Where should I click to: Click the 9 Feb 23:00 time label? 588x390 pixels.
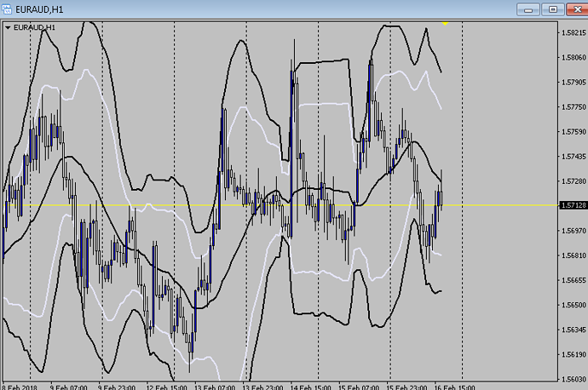click(x=116, y=387)
